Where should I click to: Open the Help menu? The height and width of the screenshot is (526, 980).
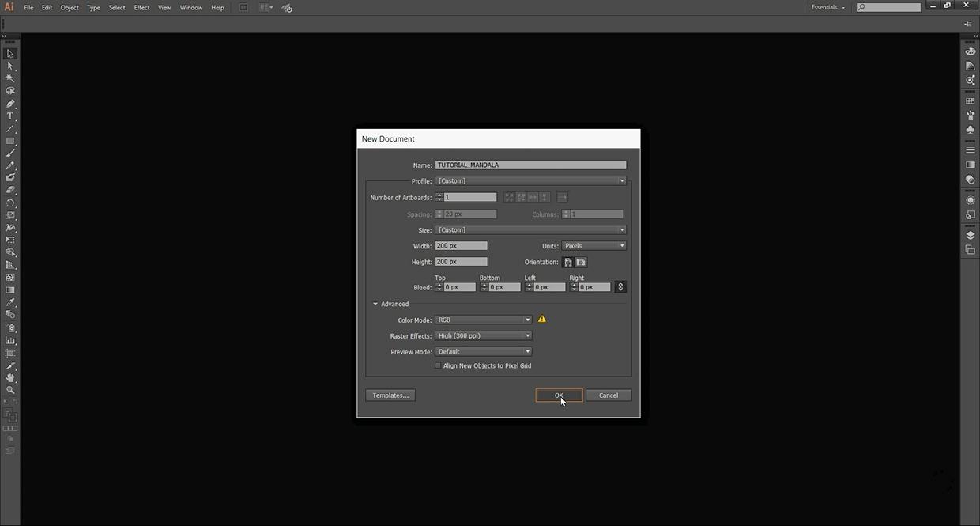[217, 7]
